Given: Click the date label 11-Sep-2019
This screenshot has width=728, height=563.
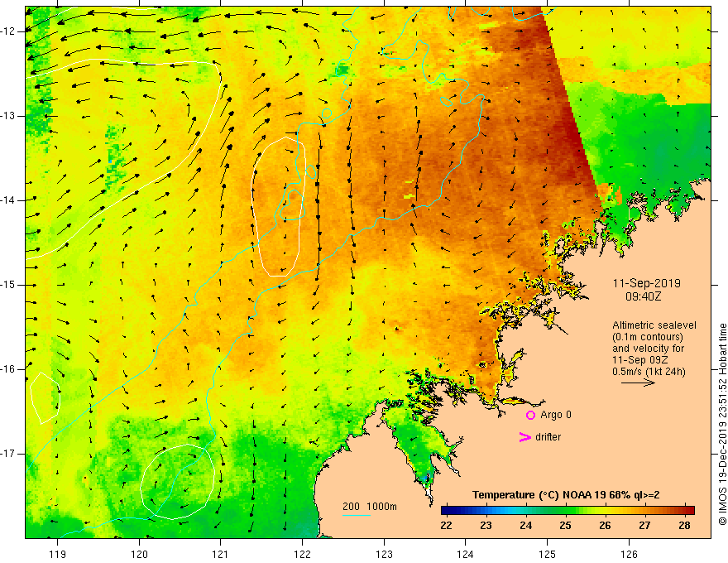Looking at the screenshot, I should click(646, 283).
